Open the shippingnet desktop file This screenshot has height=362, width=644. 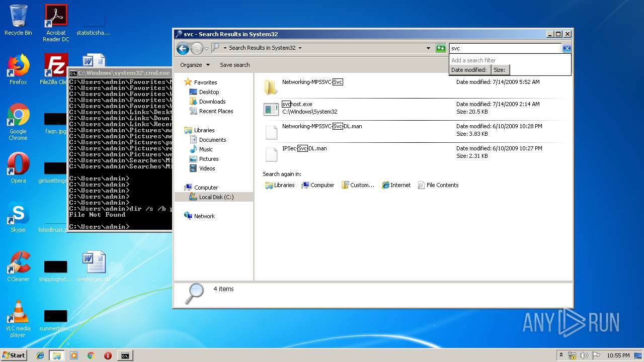coord(55,269)
